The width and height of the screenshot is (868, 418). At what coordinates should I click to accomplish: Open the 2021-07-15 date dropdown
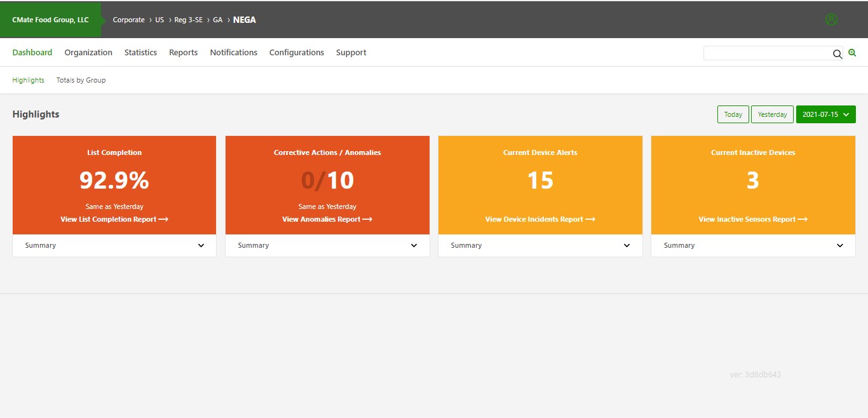pos(826,114)
